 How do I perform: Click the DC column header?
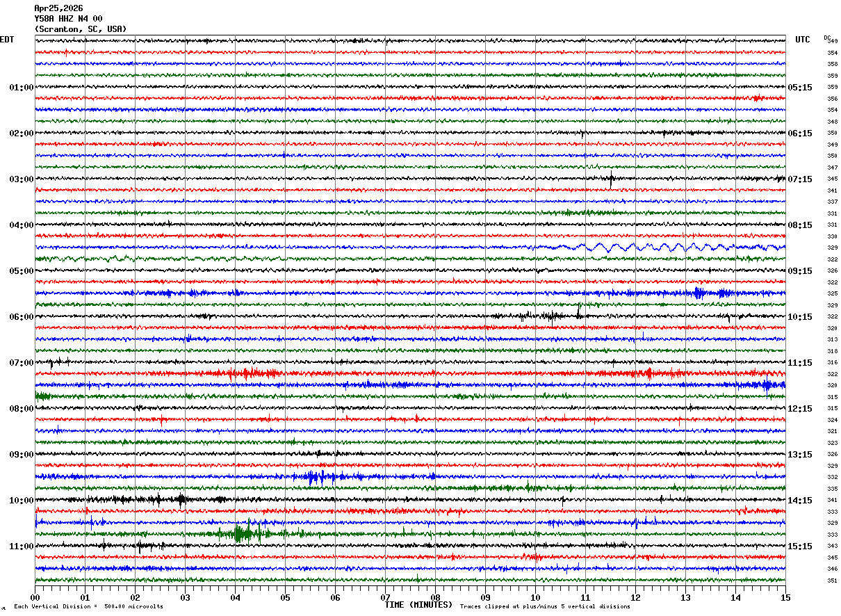[827, 38]
